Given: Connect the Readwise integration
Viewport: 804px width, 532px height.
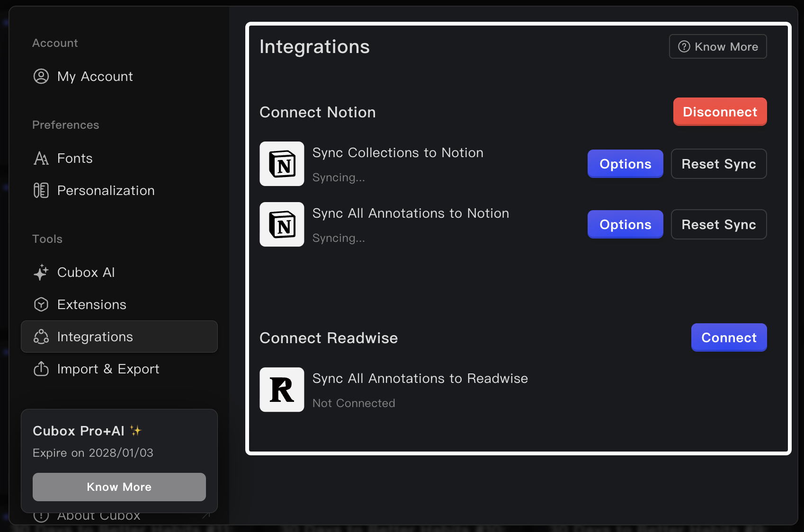Looking at the screenshot, I should [729, 337].
